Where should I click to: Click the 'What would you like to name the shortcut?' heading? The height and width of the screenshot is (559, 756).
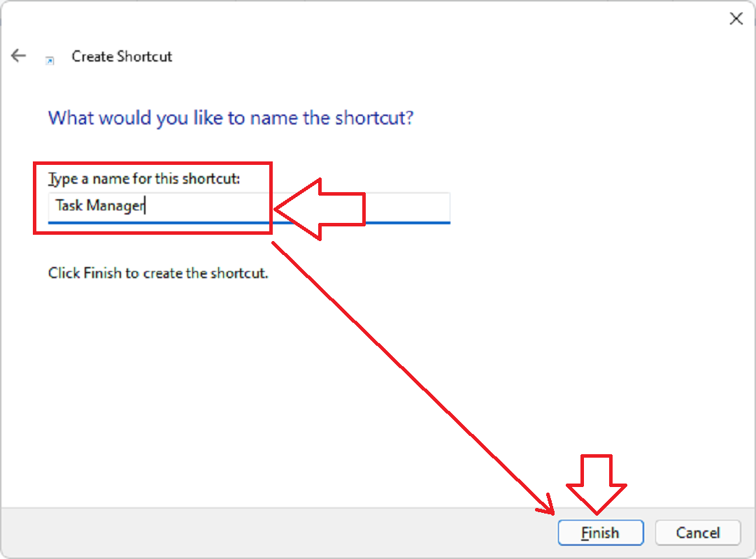[x=231, y=118]
